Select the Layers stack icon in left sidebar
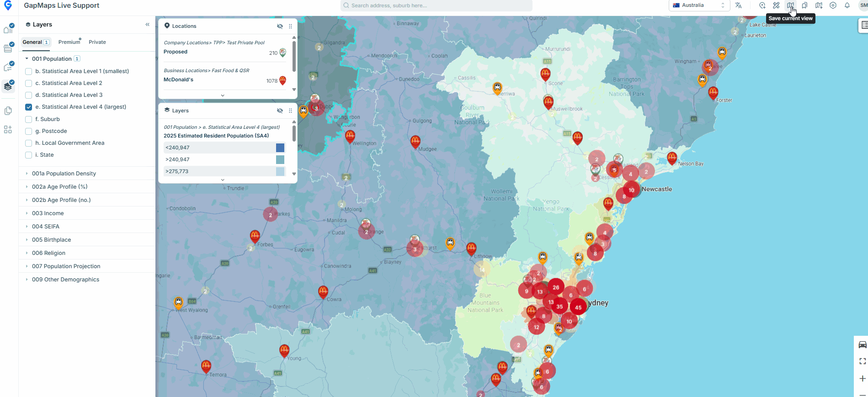The width and height of the screenshot is (868, 397). tap(8, 86)
